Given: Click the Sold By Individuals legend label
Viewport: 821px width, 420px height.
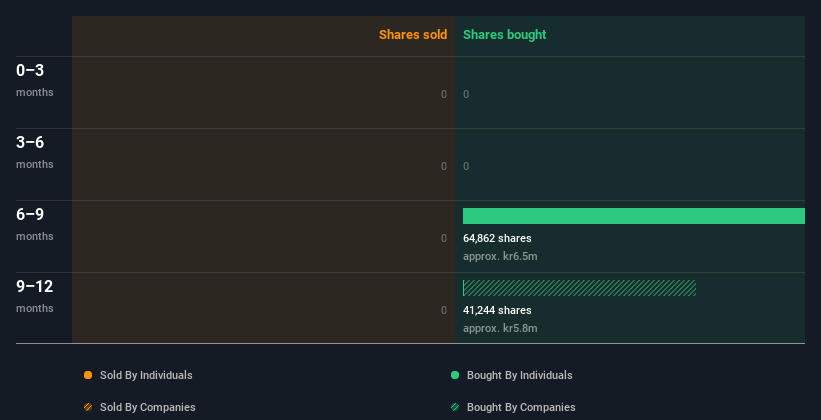Looking at the screenshot, I should click(146, 375).
